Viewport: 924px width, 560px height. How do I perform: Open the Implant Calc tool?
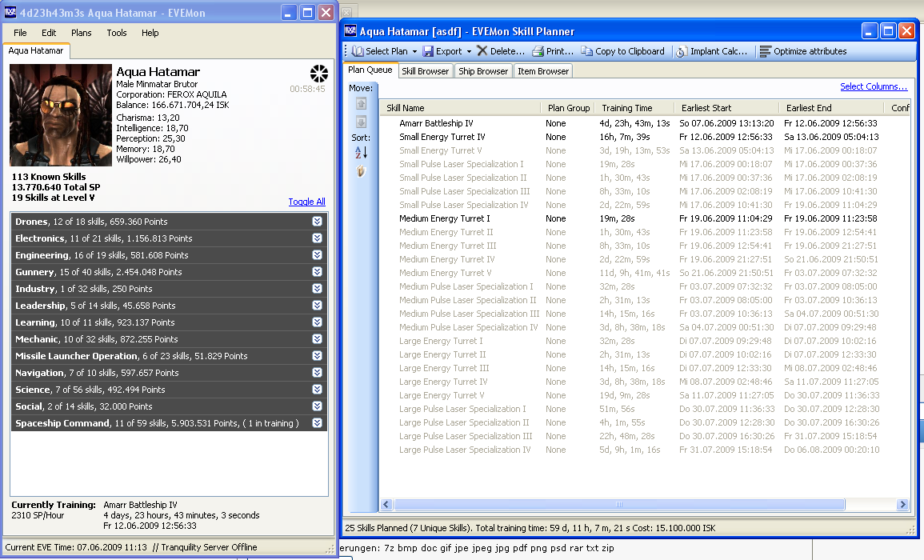tap(711, 51)
